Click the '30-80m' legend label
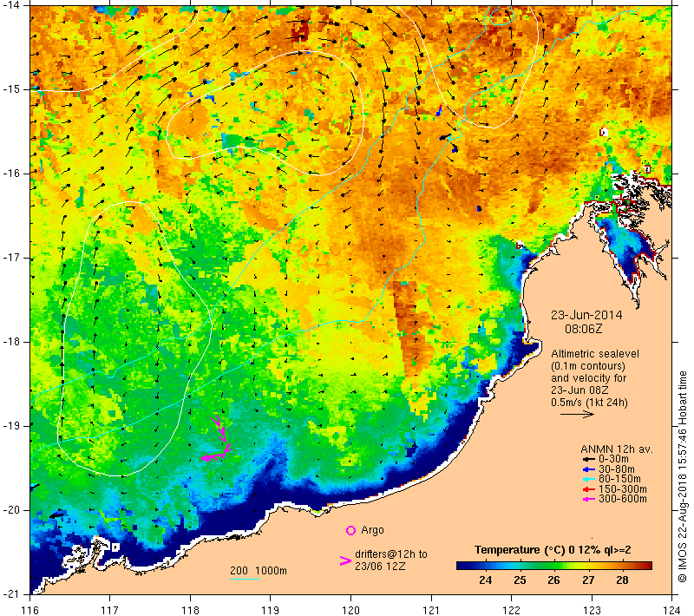Image resolution: width=694 pixels, height=616 pixels. pos(617,469)
